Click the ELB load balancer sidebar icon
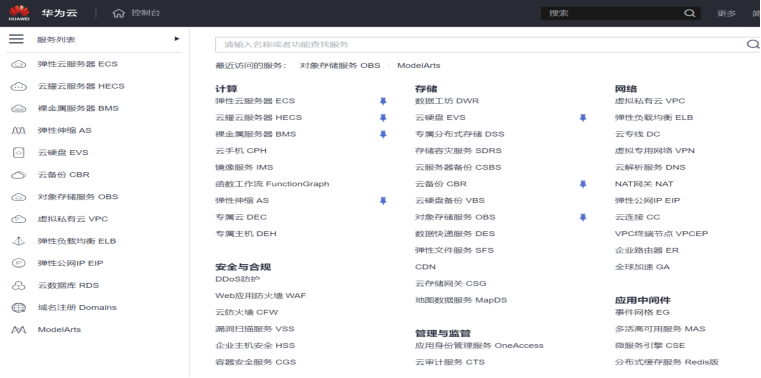Viewport: 761px width, 378px height. click(18, 241)
